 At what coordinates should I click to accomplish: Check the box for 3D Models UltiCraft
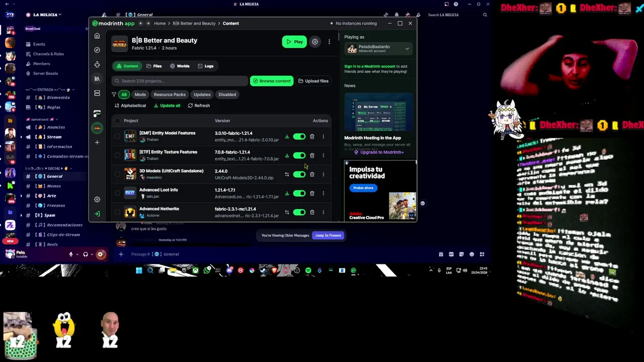(x=117, y=174)
